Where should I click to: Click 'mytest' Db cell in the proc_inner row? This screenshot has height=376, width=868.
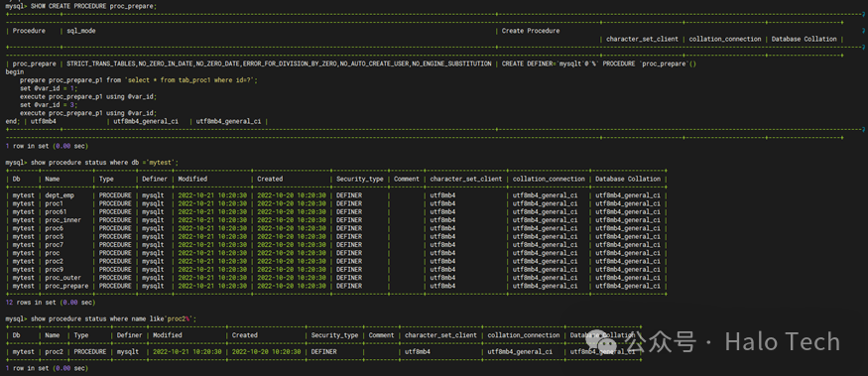coord(23,220)
